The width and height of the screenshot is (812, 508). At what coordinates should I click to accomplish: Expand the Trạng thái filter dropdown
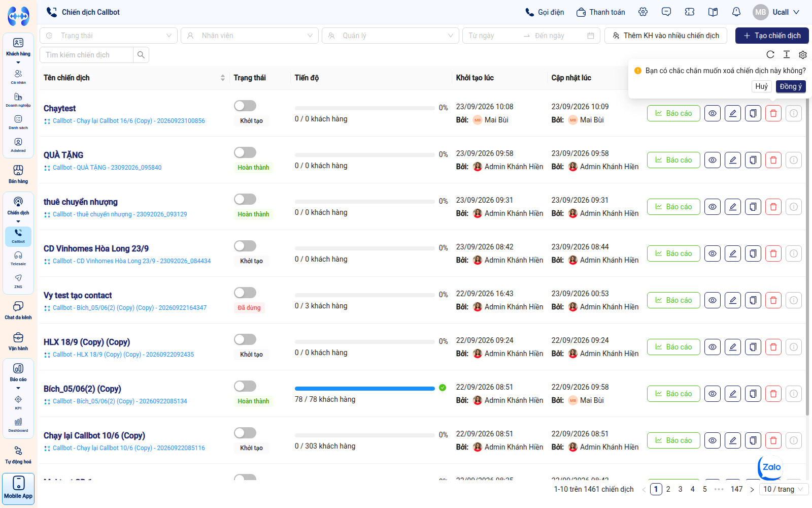click(109, 36)
